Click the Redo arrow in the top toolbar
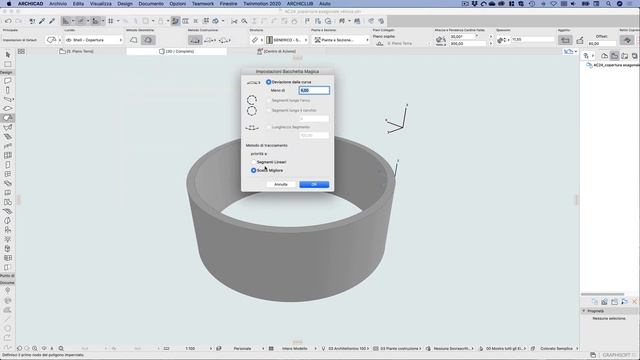Viewport: 640px width, 360px height. 18,21
